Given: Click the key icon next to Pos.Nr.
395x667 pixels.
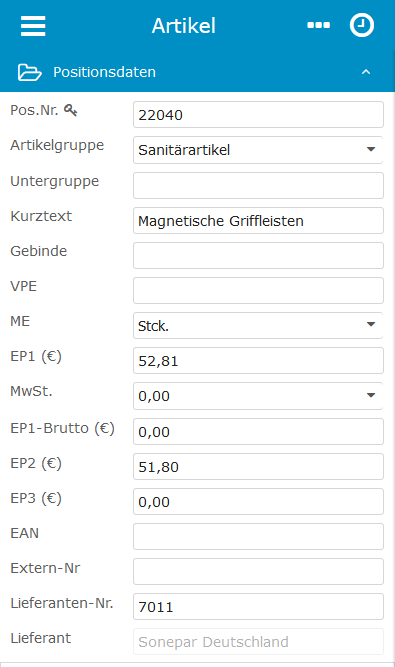Looking at the screenshot, I should click(x=71, y=110).
